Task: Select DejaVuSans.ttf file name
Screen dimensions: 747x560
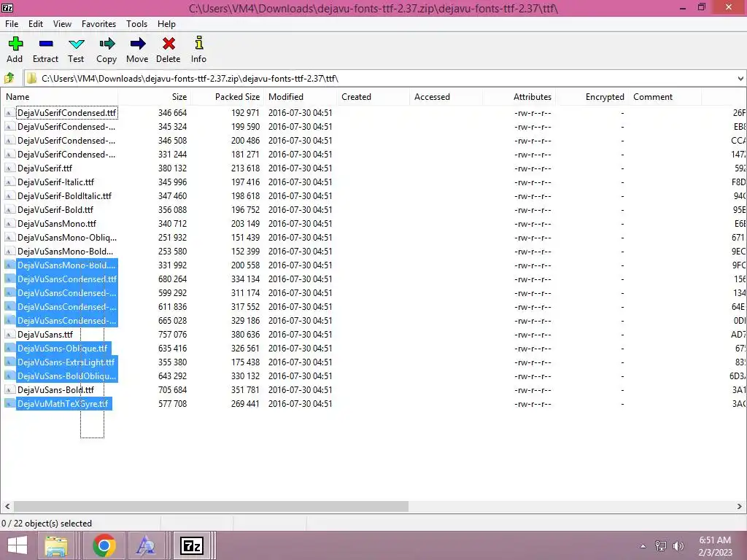Action: click(45, 334)
